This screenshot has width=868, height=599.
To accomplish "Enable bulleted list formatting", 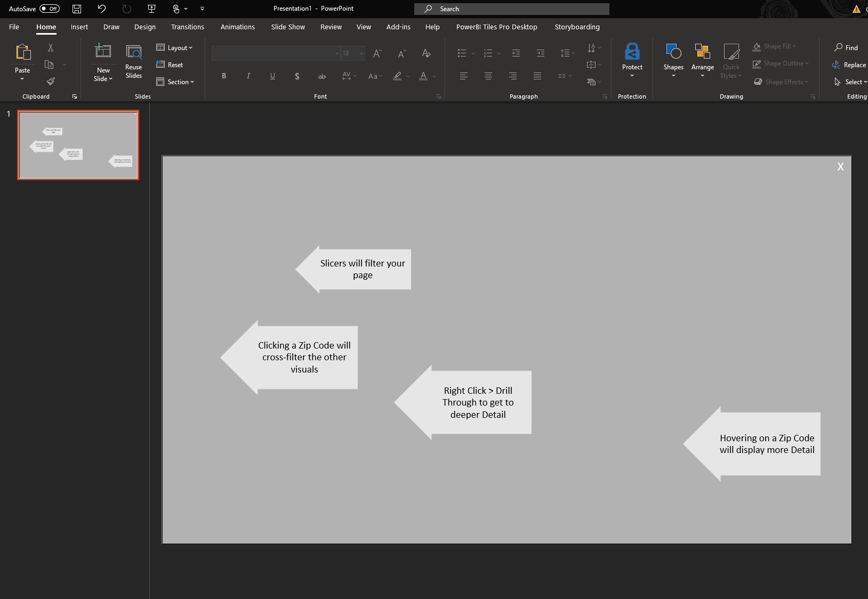I will (462, 53).
